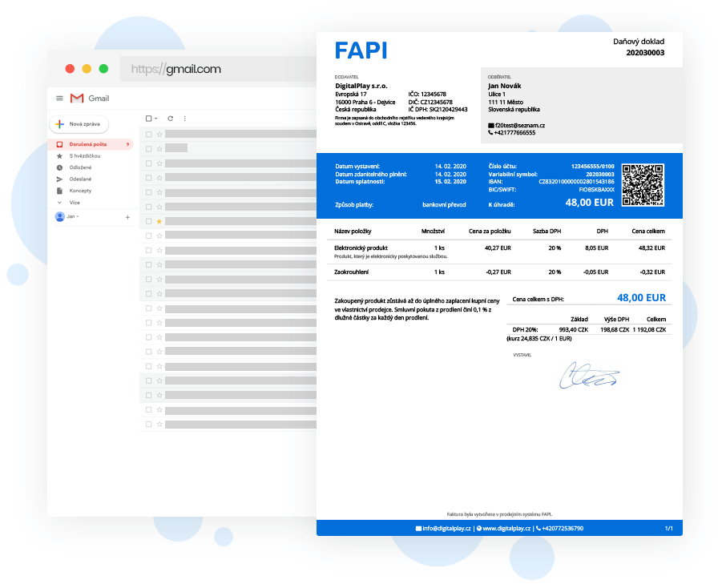Open the Gmail main menu hamburger icon
718x588 pixels.
59,98
